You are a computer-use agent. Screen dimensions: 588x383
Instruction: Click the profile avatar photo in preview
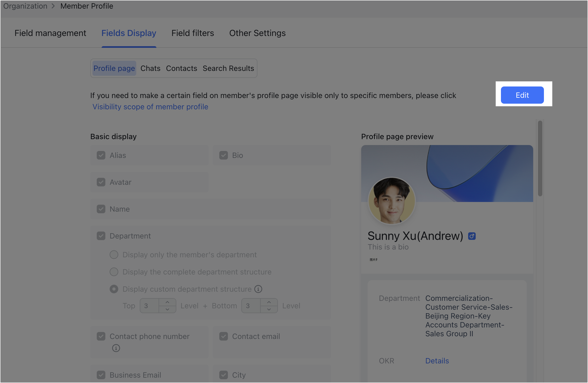tap(392, 201)
